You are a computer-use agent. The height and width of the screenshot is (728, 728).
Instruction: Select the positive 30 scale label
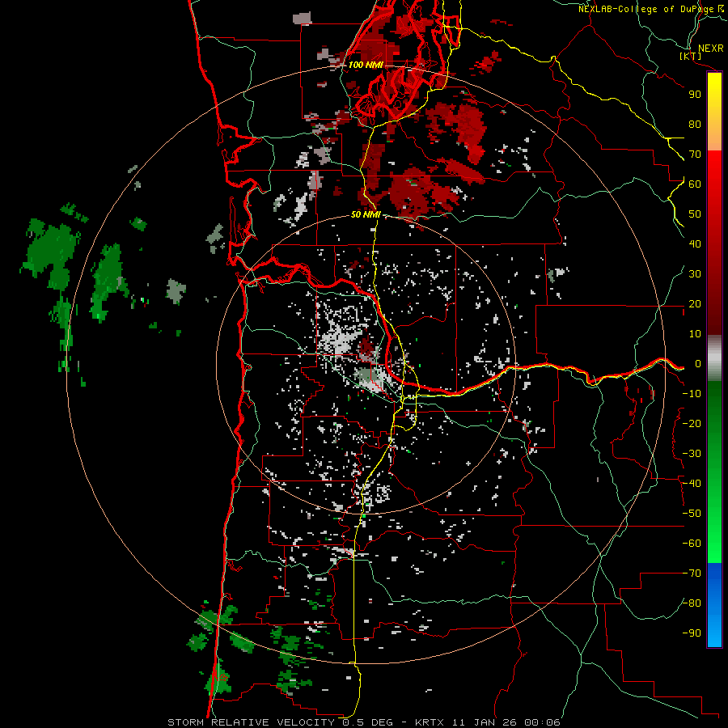[695, 274]
